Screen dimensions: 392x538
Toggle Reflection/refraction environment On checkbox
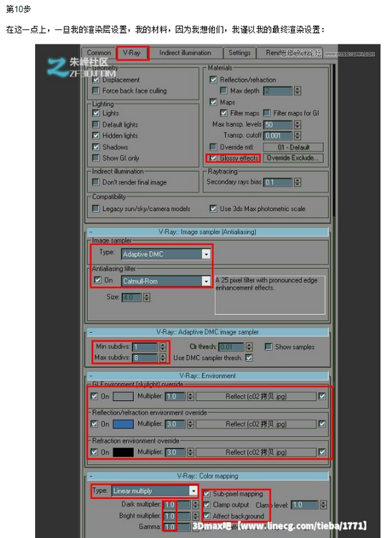coord(94,424)
